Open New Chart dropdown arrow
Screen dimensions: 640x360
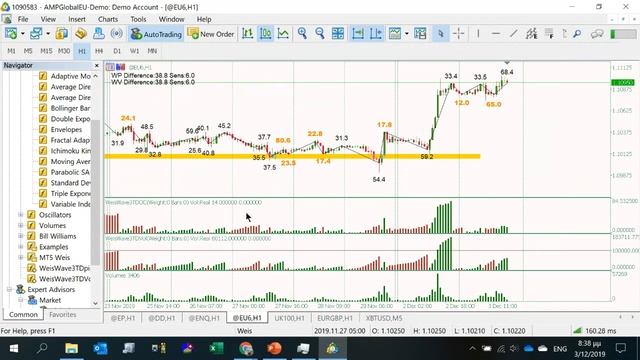23,34
